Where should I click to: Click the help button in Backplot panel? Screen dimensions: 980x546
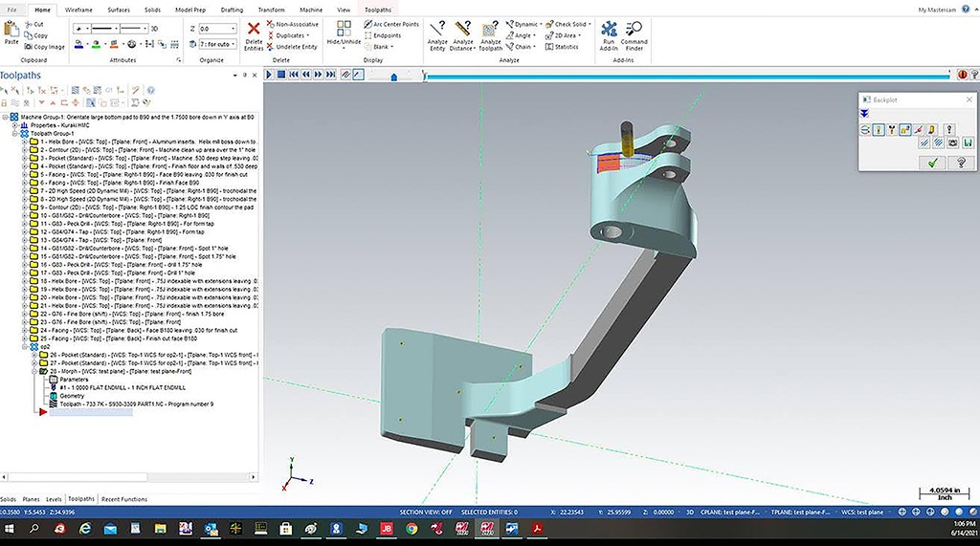(961, 163)
